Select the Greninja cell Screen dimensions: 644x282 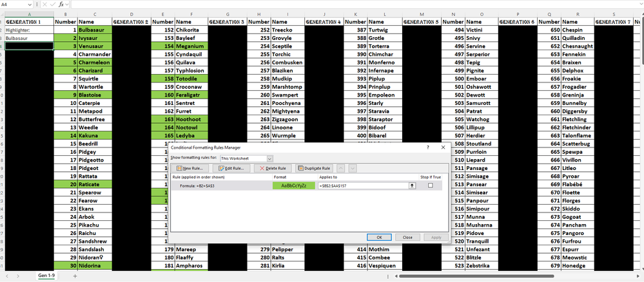578,95
